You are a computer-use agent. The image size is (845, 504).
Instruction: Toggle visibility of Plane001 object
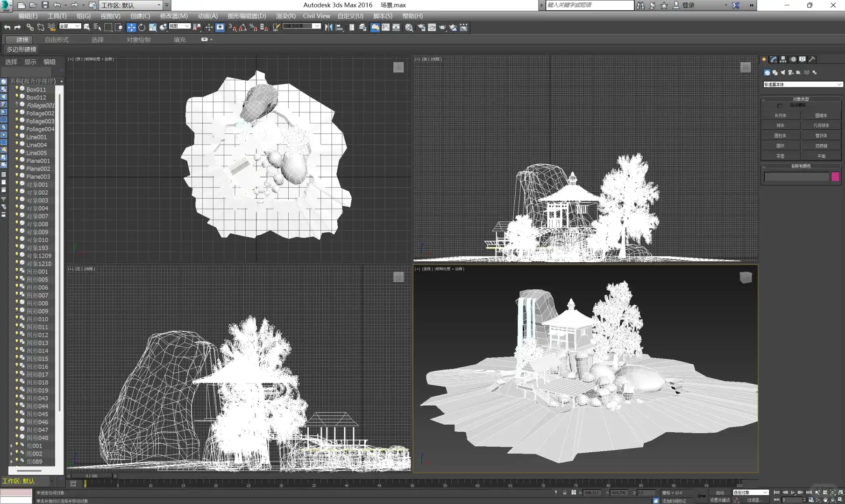[17, 160]
